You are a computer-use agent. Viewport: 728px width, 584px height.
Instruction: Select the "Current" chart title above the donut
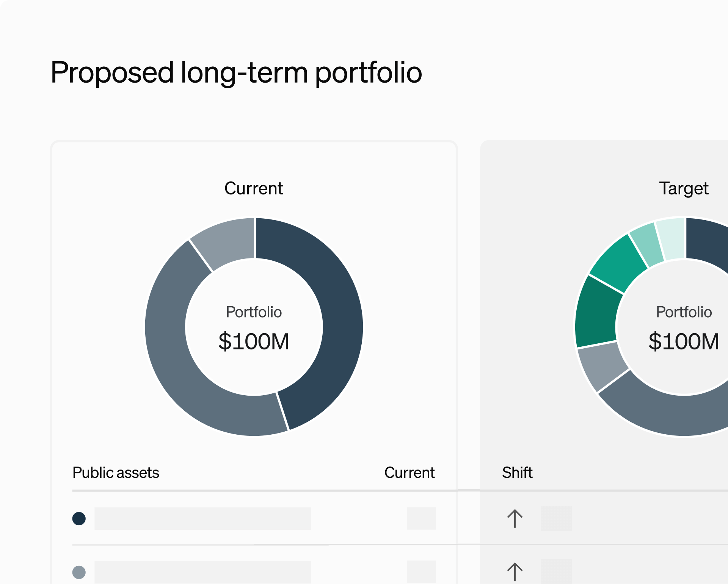[x=254, y=188]
